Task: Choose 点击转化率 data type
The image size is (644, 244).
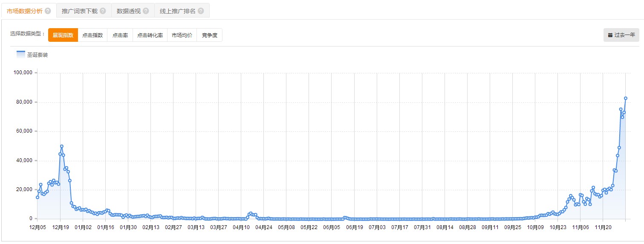Action: click(150, 35)
